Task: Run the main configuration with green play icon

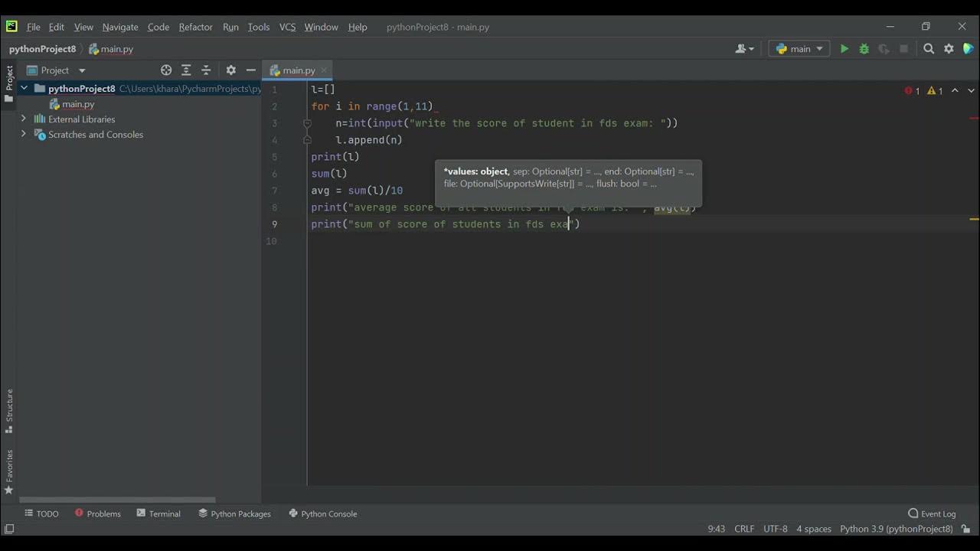Action: click(x=844, y=49)
